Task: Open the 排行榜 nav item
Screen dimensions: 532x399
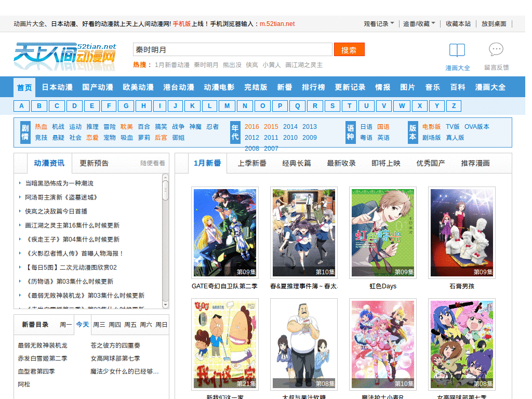Action: tap(313, 87)
